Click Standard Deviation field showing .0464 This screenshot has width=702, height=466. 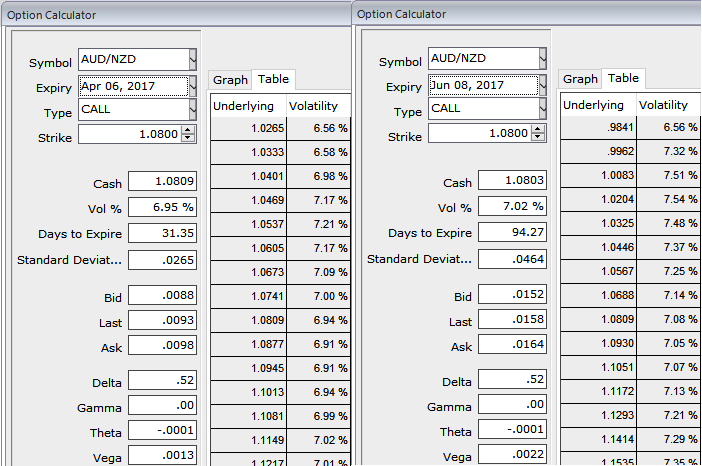pyautogui.click(x=513, y=259)
